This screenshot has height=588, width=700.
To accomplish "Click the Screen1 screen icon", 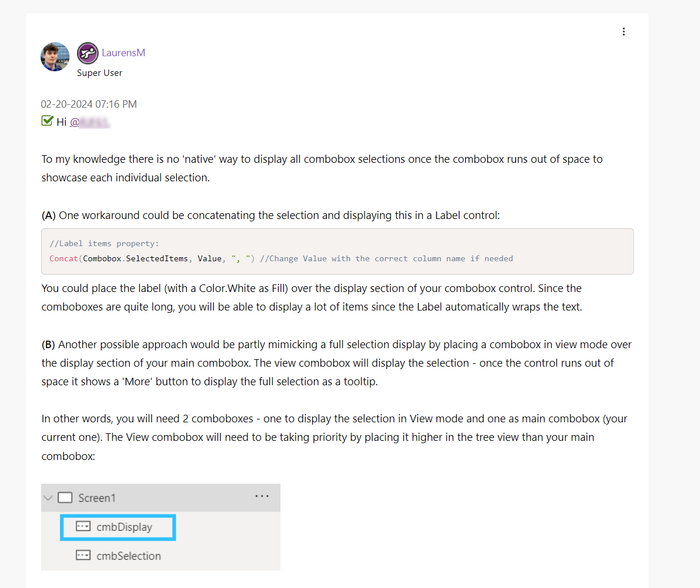I will [x=65, y=497].
